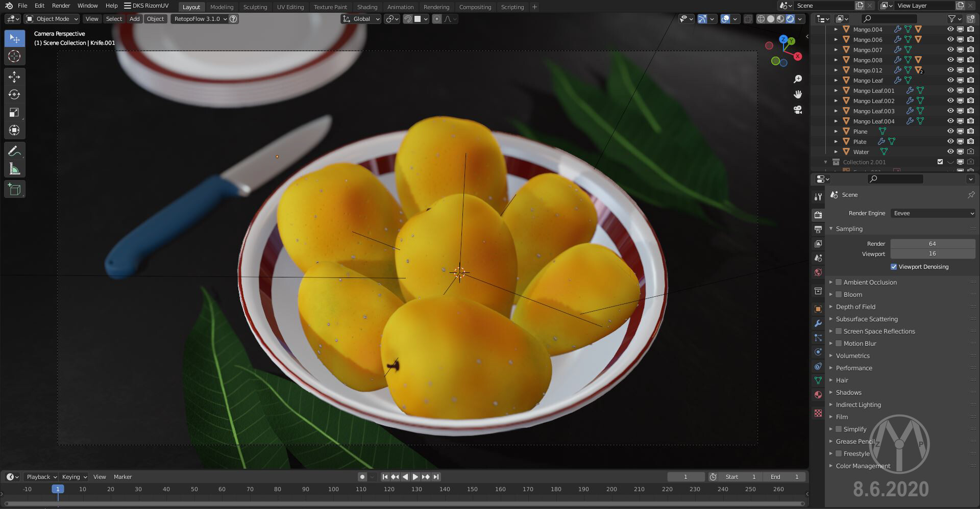
Task: Open the Render menu
Action: click(x=61, y=6)
